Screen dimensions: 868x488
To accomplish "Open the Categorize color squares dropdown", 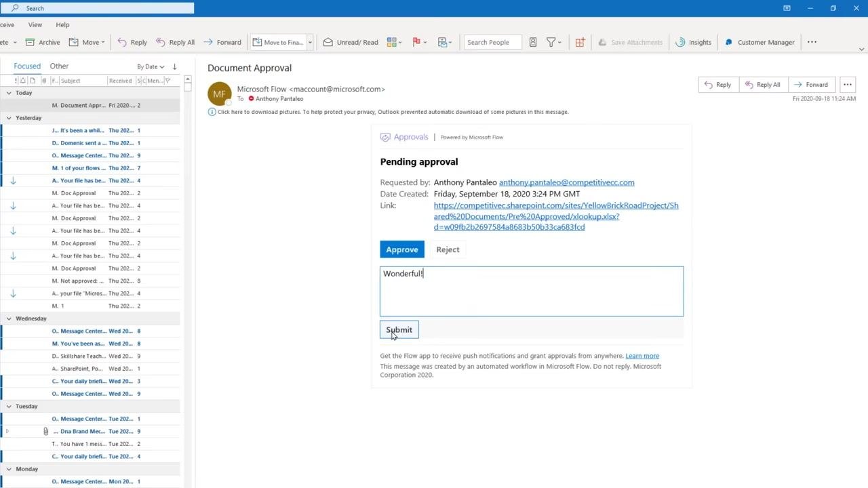I will (394, 42).
